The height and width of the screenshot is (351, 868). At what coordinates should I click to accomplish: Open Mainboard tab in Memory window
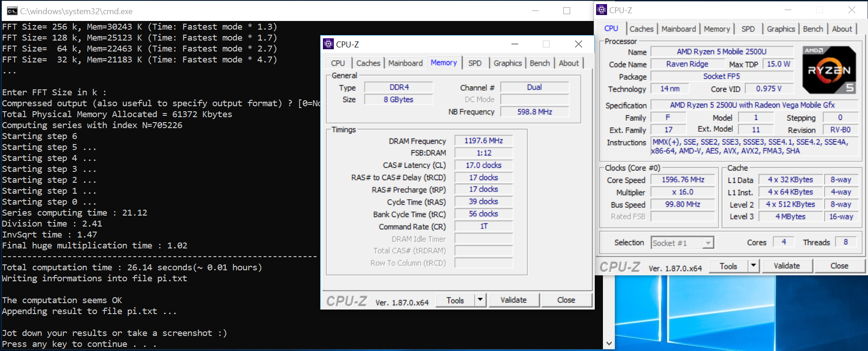point(405,63)
